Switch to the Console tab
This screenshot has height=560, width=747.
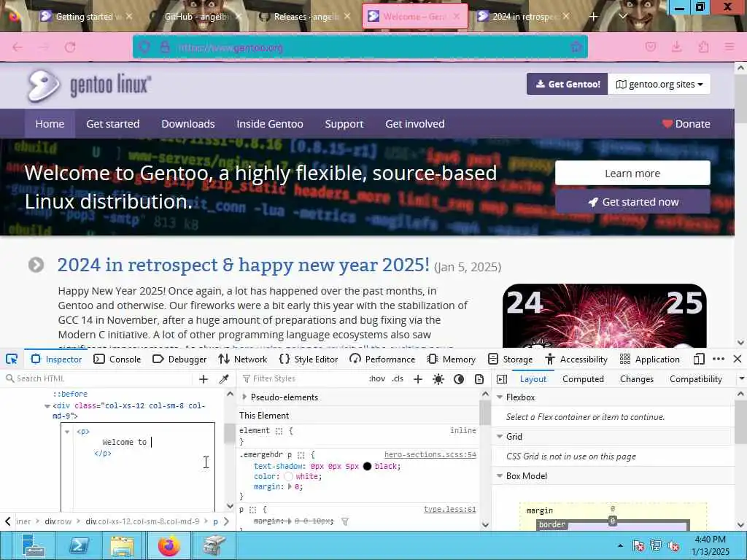[x=117, y=359]
